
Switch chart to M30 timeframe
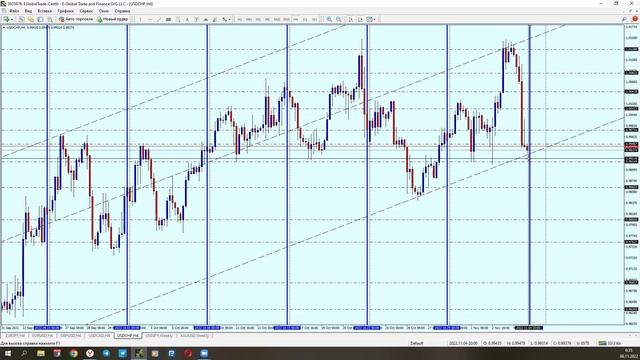pyautogui.click(x=268, y=19)
